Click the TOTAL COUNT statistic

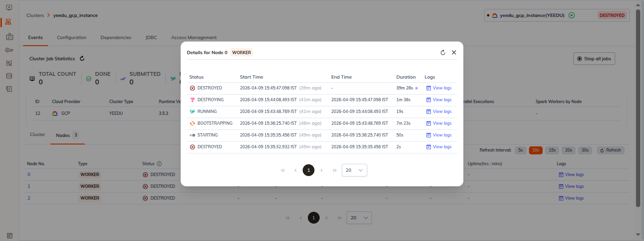pos(52,78)
